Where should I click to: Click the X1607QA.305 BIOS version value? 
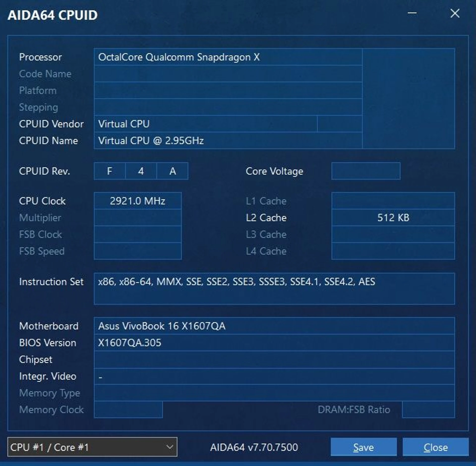pos(129,343)
